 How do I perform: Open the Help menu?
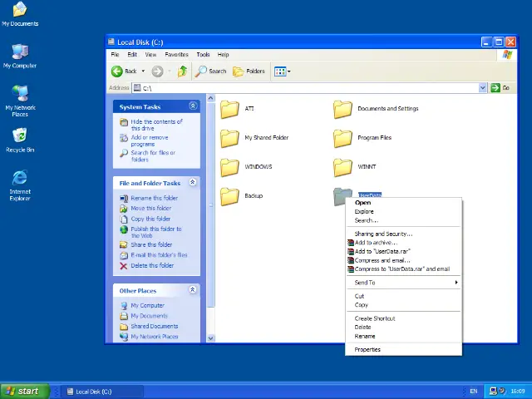click(223, 55)
